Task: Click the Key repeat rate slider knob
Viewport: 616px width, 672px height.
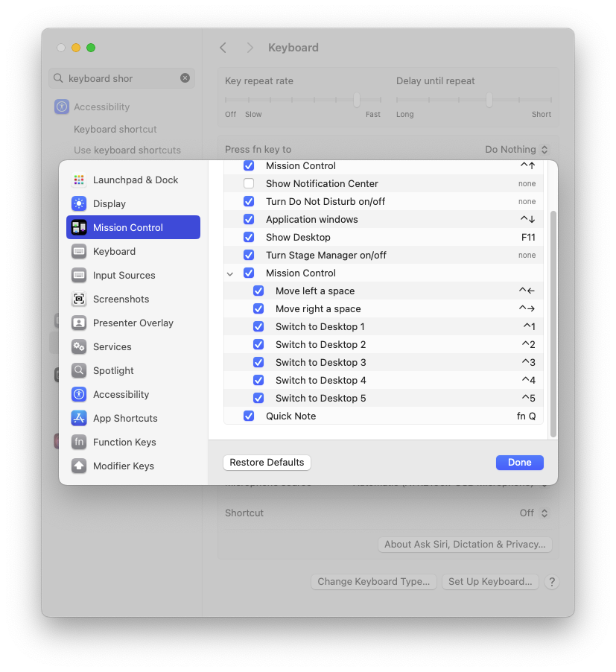Action: [x=356, y=100]
